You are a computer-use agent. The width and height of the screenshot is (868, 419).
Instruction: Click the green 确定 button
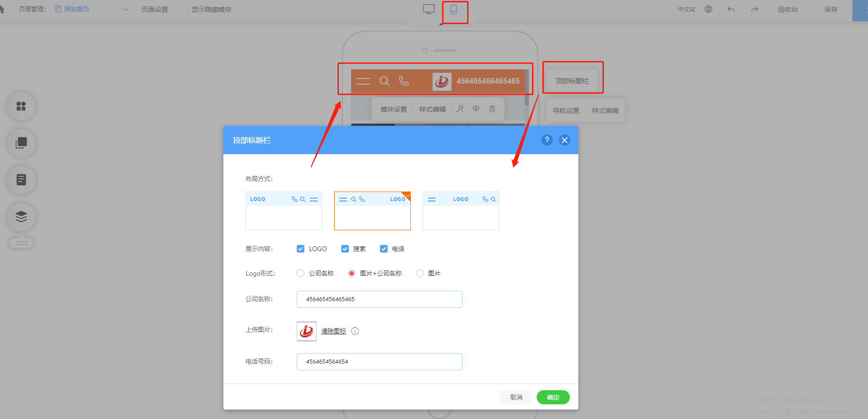pos(553,397)
